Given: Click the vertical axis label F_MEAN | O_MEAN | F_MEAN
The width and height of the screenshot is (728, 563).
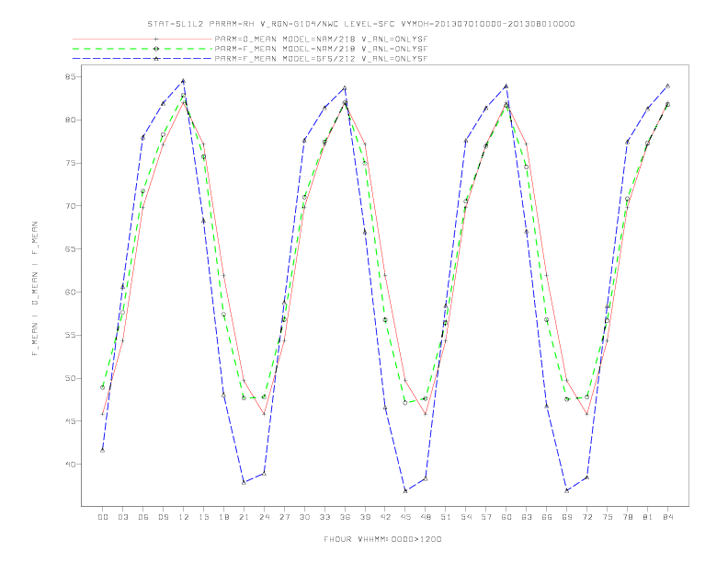Looking at the screenshot, I should (35, 289).
